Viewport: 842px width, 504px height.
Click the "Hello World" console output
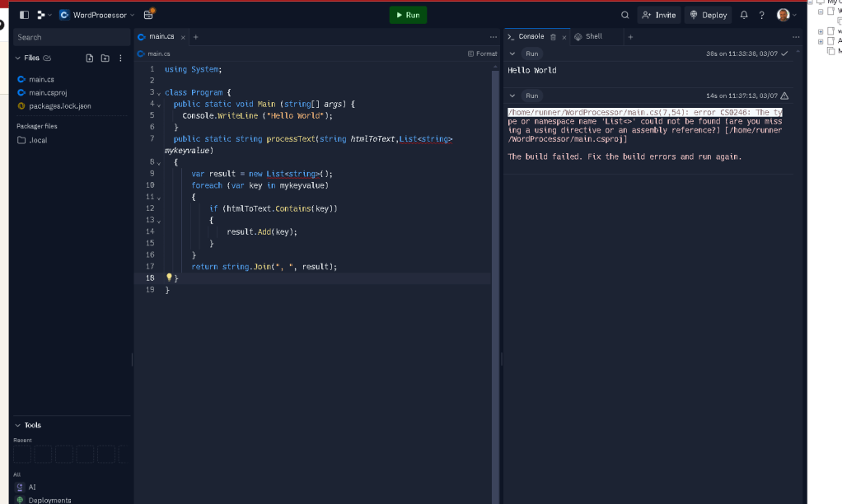532,70
